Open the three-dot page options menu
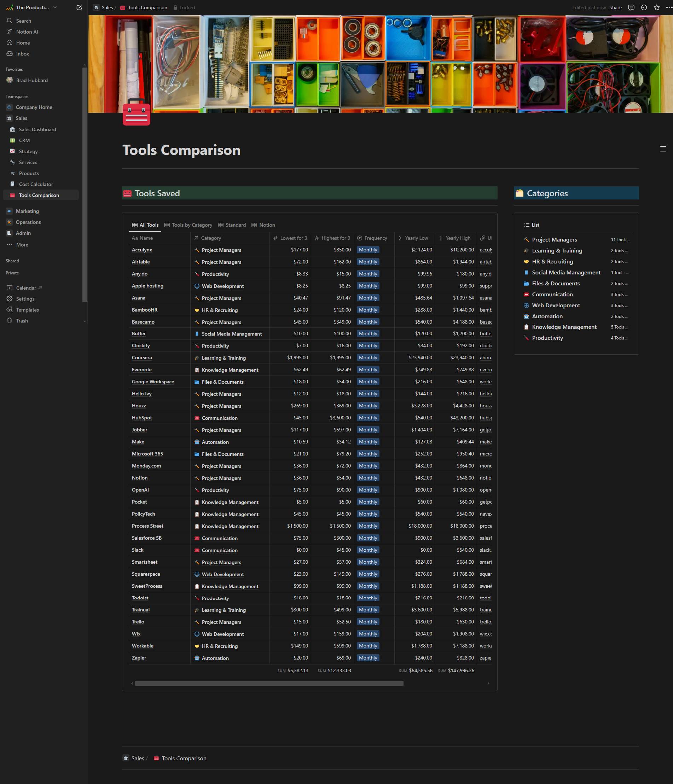Screen dimensions: 673x784 (x=668, y=7)
